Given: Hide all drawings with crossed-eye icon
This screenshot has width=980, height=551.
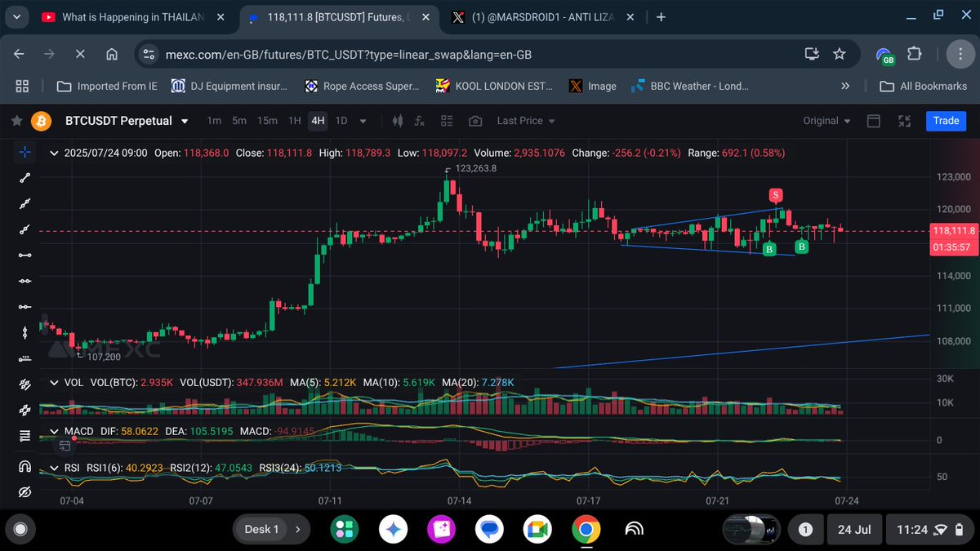Looking at the screenshot, I should [x=24, y=492].
